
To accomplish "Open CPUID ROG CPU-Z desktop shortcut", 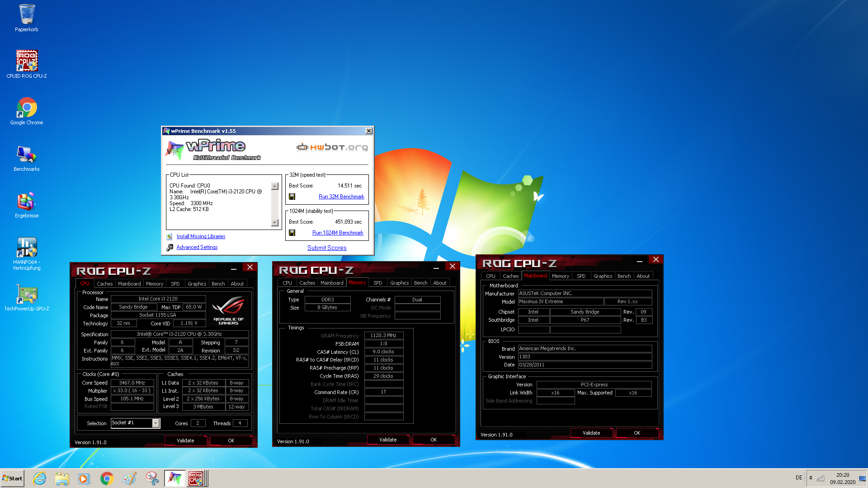I will [x=27, y=64].
